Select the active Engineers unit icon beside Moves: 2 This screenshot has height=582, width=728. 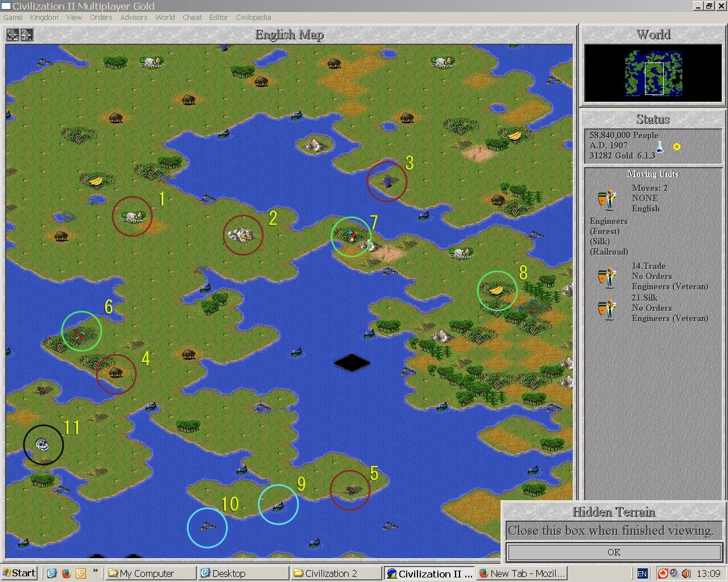pos(607,199)
